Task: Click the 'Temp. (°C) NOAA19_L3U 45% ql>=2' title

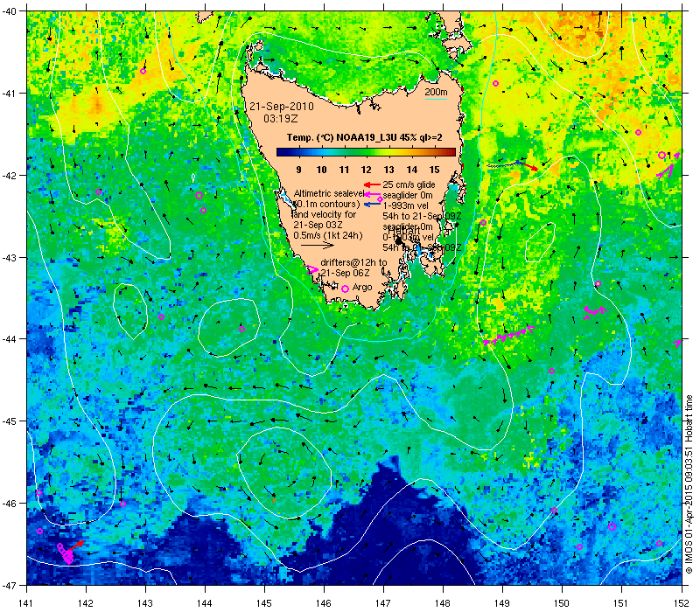Action: (364, 137)
